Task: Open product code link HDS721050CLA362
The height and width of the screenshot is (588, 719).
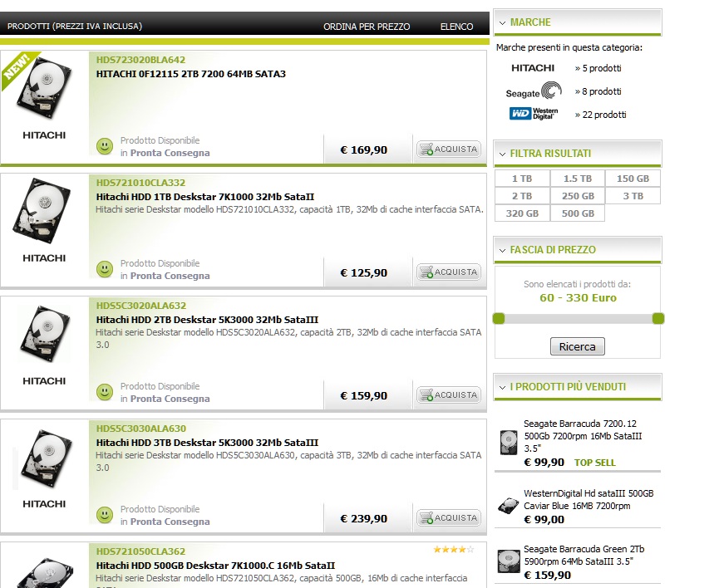Action: (140, 551)
